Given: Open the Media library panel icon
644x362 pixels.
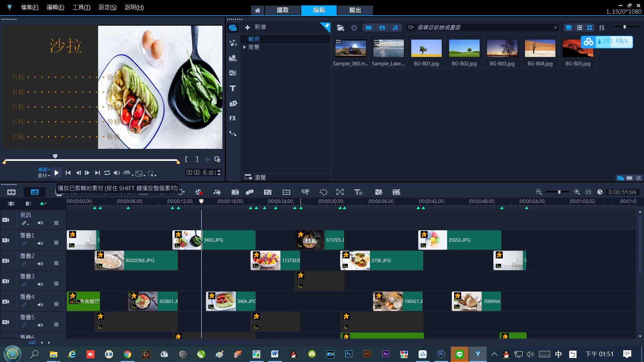Looking at the screenshot, I should pos(233,28).
